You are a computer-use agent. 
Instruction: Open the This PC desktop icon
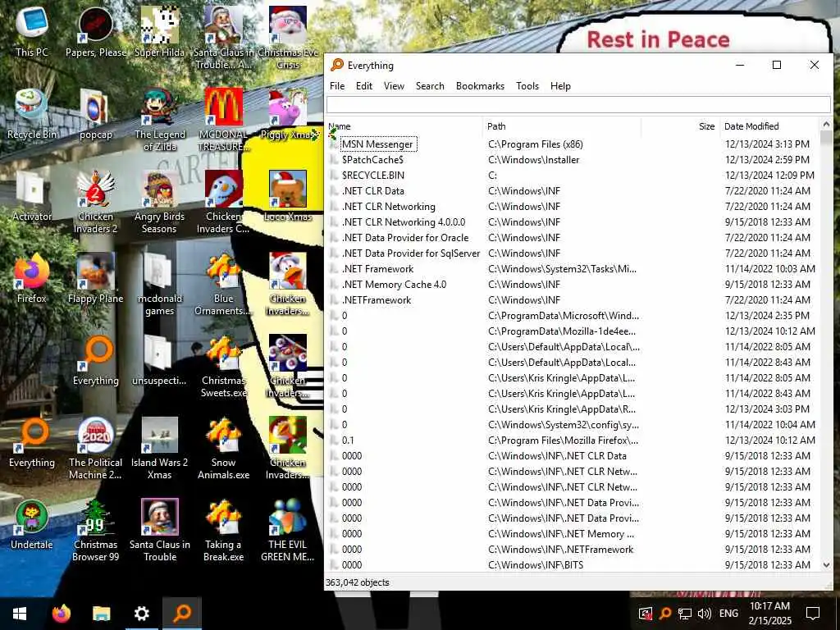point(32,31)
